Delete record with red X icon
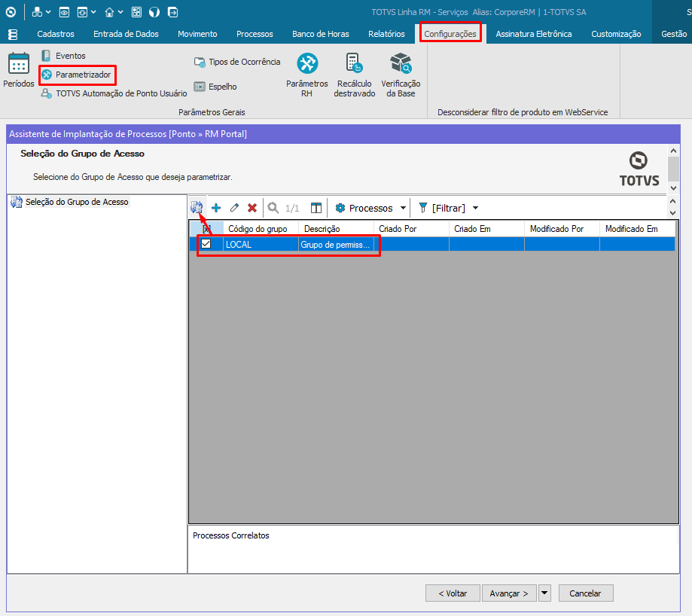The height and width of the screenshot is (616, 692). 252,208
